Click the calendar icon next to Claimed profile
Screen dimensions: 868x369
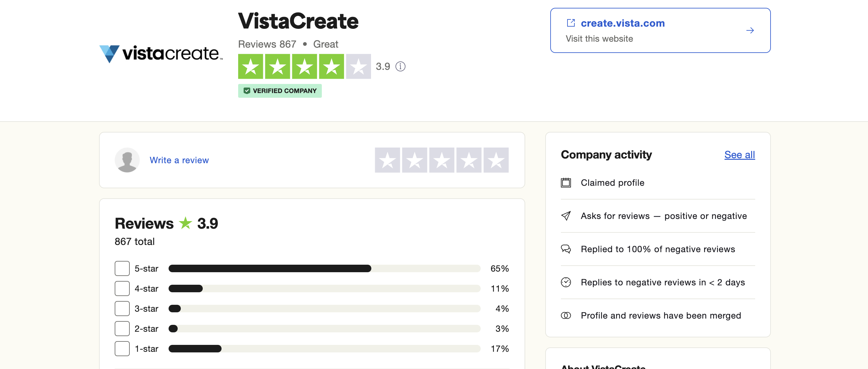tap(566, 183)
